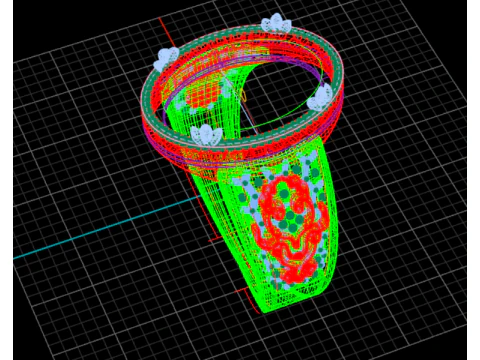Pick the light-blue flower gem at the bezel's front edge
Screen dimensions: 480x360
[x=206, y=135]
